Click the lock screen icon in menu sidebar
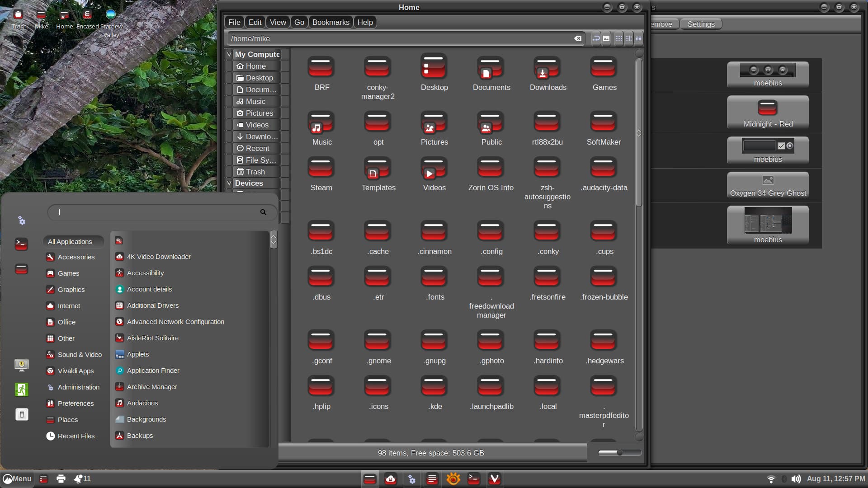Image resolution: width=868 pixels, height=488 pixels. (21, 364)
